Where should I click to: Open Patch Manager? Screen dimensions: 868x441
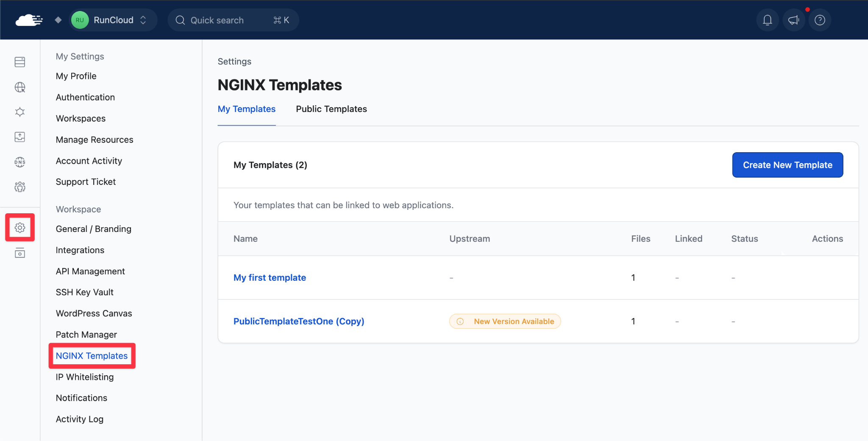(x=86, y=335)
